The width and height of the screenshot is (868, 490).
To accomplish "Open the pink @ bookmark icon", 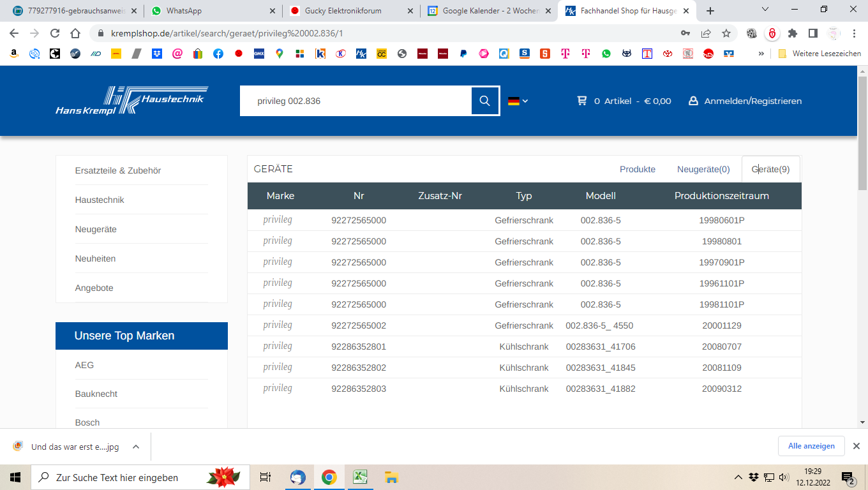I will pos(177,54).
